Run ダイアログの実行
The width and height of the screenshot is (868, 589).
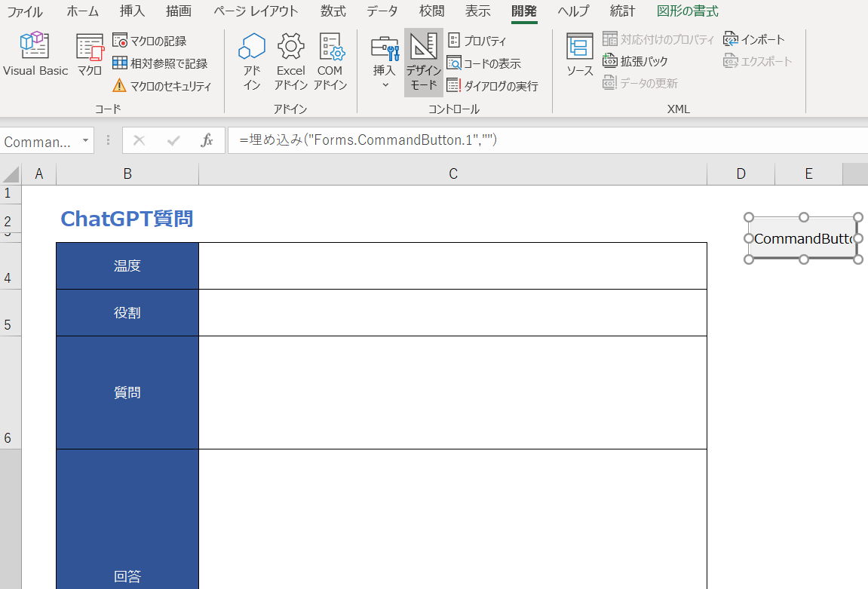click(x=492, y=86)
